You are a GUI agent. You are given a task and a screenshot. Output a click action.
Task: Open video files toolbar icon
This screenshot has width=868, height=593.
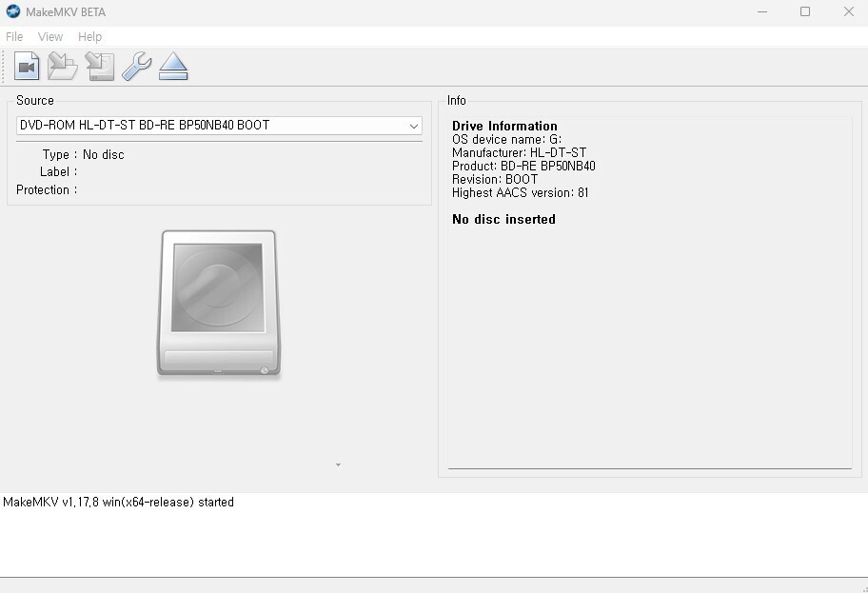coord(27,67)
